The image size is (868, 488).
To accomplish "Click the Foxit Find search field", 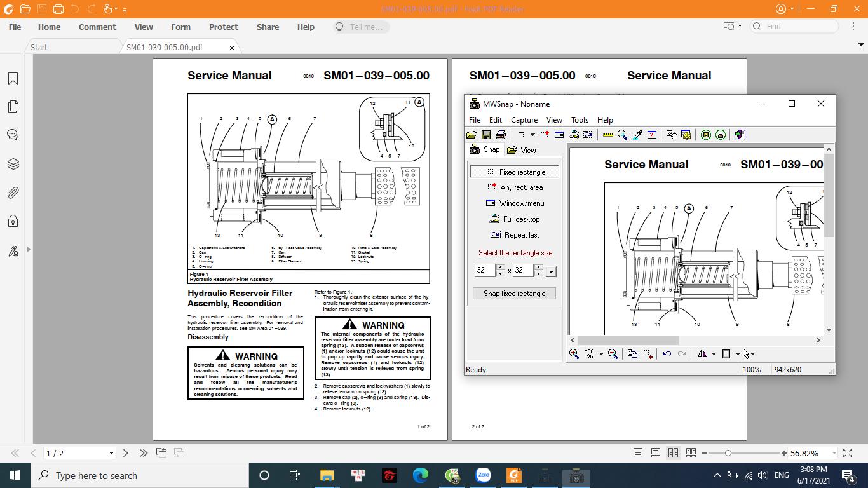I will 801,27.
